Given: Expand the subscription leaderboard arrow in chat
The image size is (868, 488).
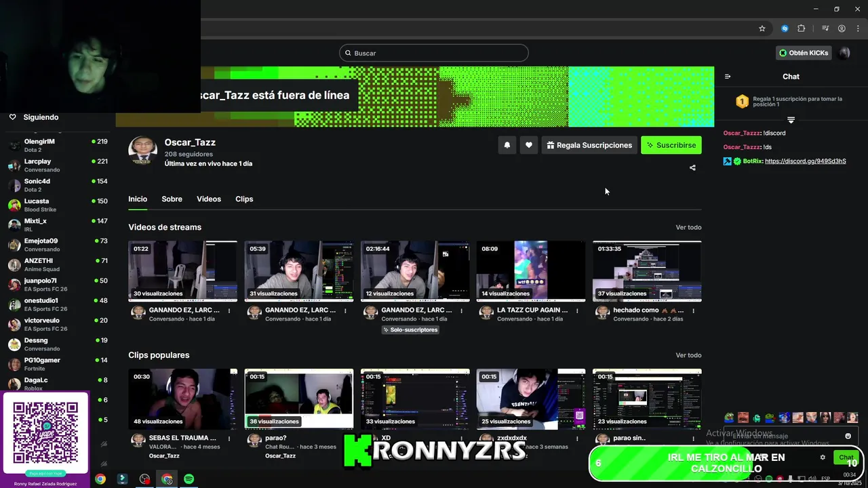Looking at the screenshot, I should [791, 120].
